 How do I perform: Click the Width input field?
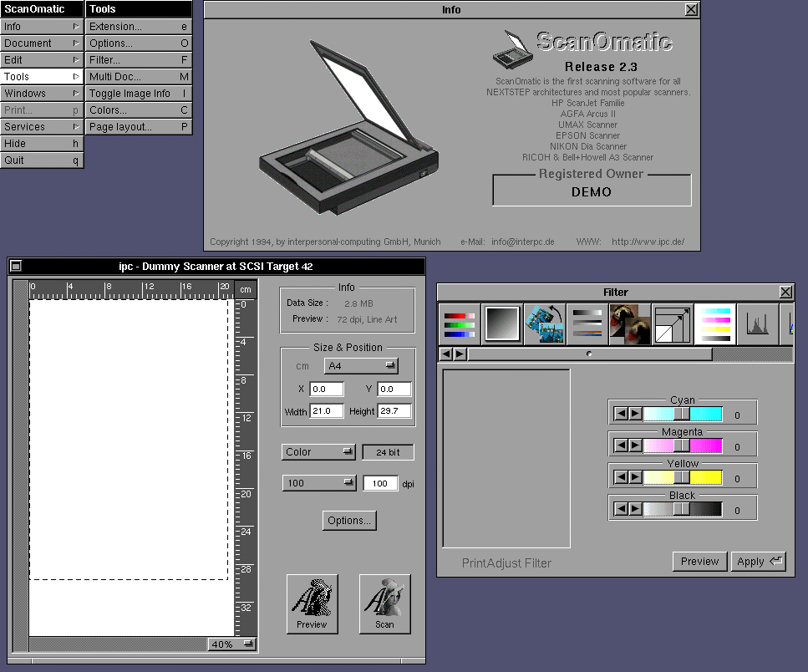[x=327, y=410]
